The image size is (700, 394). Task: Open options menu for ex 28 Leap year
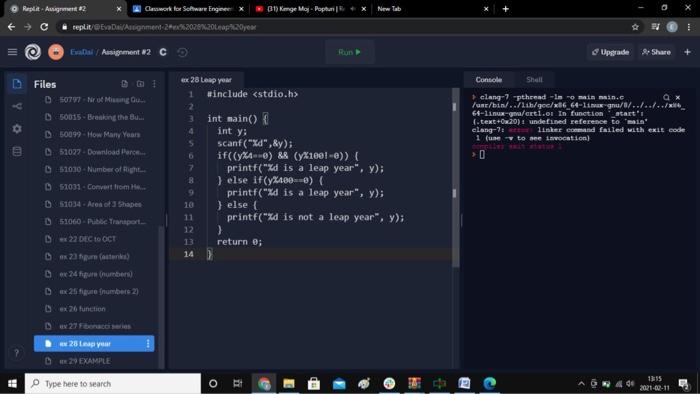click(x=148, y=344)
